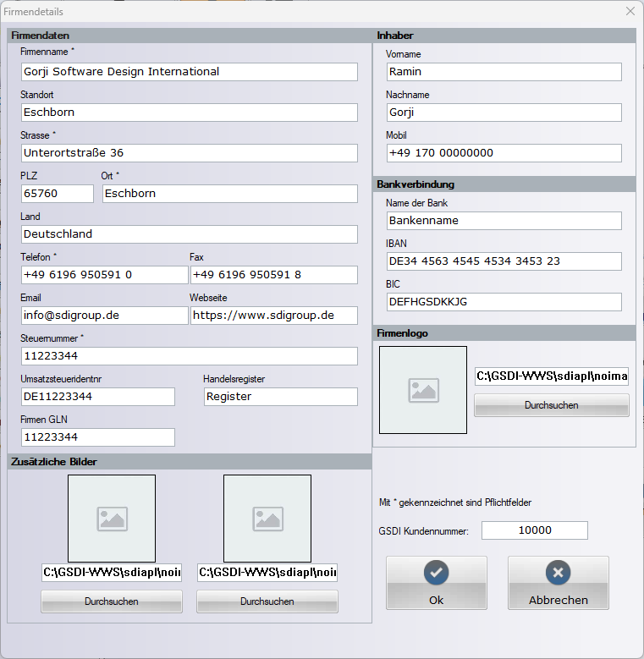This screenshot has height=659, width=644.
Task: Click the Fax number field
Action: point(274,275)
